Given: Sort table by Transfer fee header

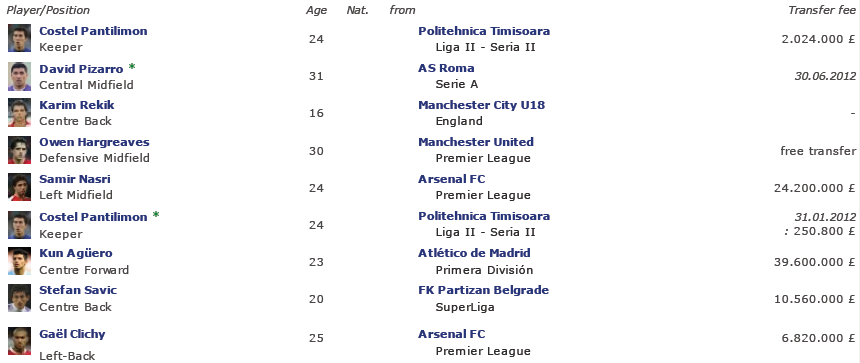Looking at the screenshot, I should pos(822,10).
